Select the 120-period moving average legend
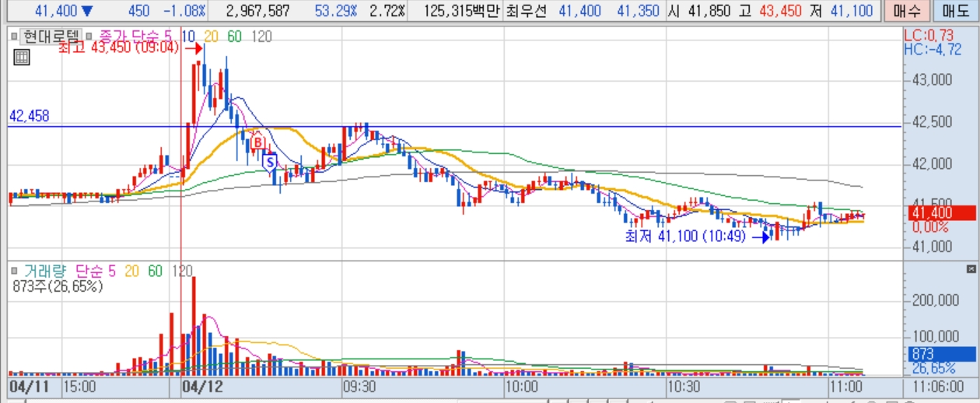Screen dimensions: 980x403 coord(262,37)
